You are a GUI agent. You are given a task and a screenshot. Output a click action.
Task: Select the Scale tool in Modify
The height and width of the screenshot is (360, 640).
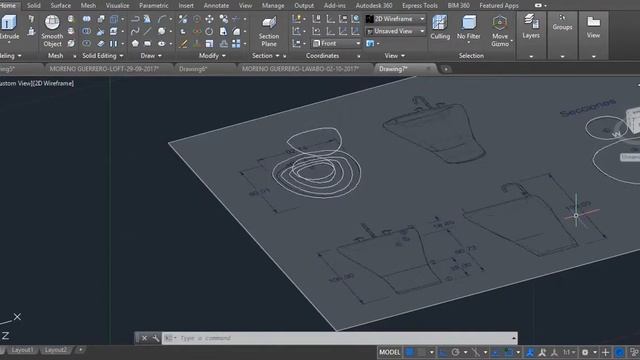click(209, 43)
